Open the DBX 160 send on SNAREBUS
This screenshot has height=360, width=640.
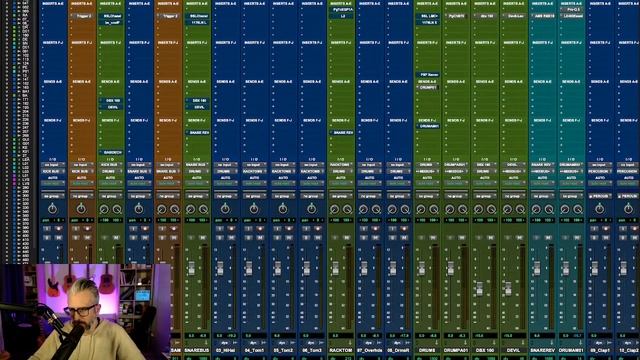pyautogui.click(x=197, y=100)
